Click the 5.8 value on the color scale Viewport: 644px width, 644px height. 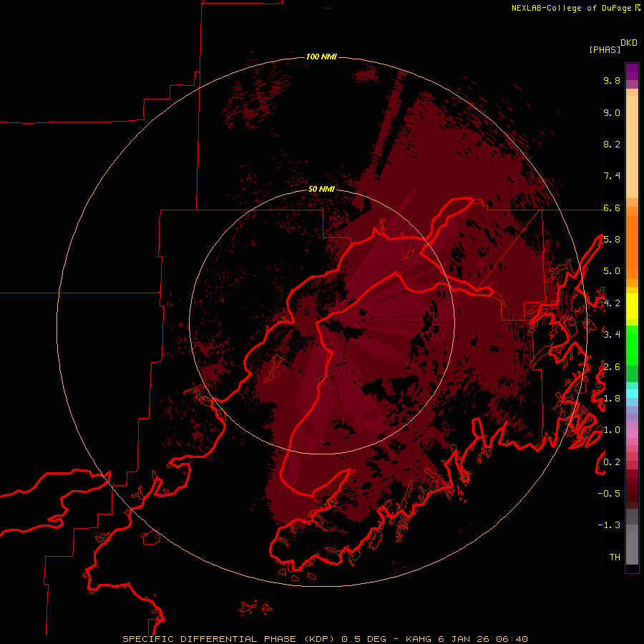coord(612,240)
